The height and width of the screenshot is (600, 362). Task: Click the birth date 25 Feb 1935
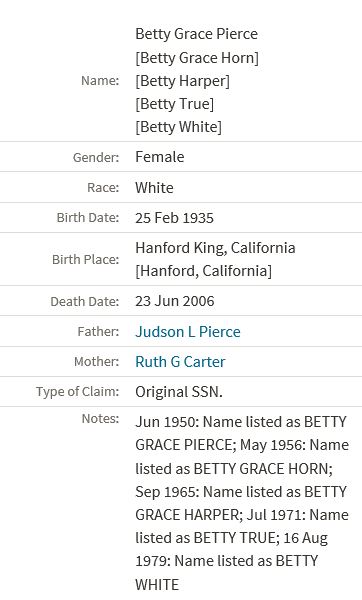[174, 218]
